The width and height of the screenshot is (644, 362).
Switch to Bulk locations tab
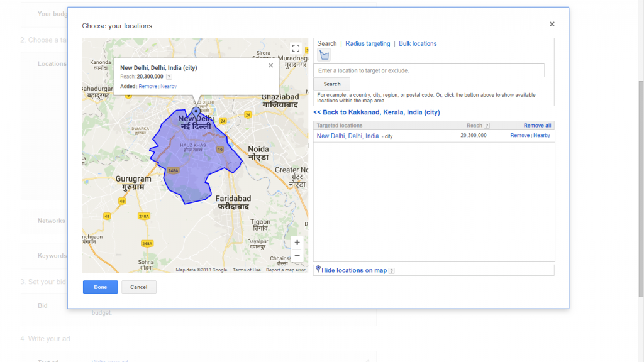[x=418, y=43]
